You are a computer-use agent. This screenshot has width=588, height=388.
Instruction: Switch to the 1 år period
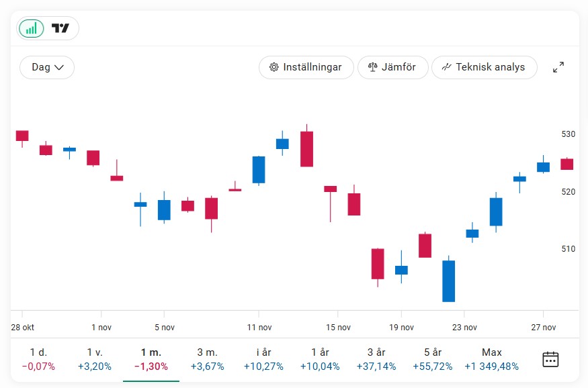[321, 359]
